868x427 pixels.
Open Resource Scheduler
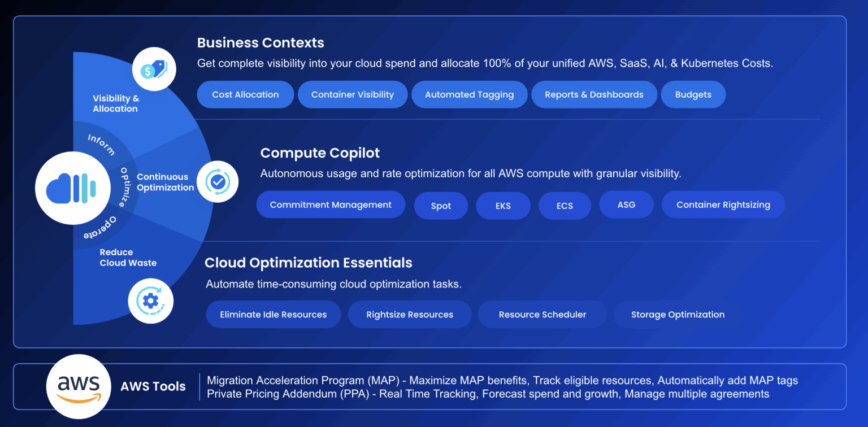[542, 314]
